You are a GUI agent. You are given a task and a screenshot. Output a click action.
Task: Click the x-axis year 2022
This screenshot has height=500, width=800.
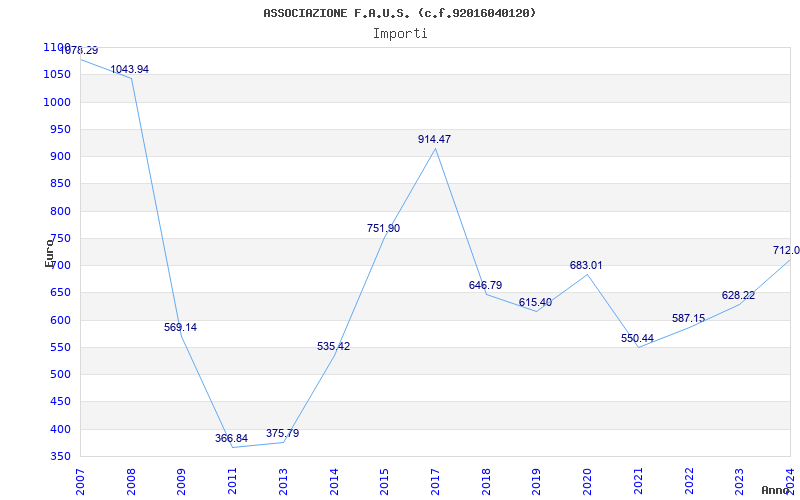coord(689,482)
